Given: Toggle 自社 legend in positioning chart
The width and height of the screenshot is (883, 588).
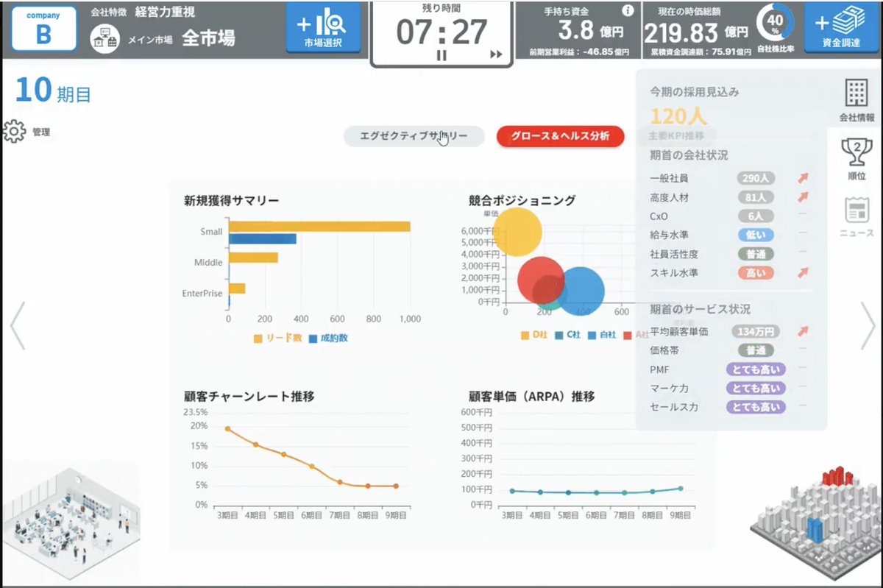Looking at the screenshot, I should [x=602, y=335].
